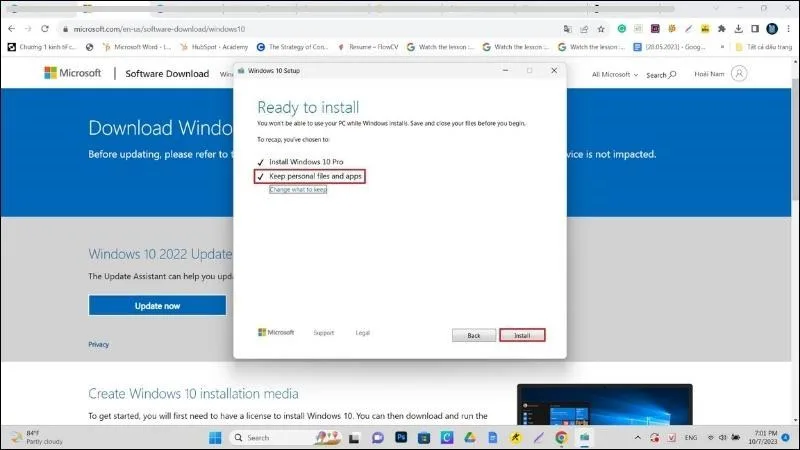Click the Microsoft logo in page header
800x450 pixels.
coord(72,73)
